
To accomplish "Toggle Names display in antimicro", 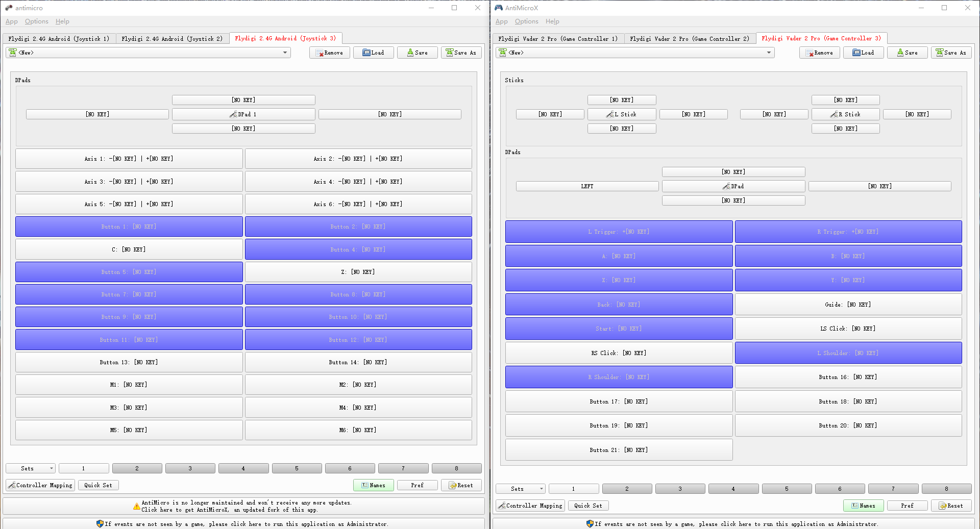I will [373, 485].
